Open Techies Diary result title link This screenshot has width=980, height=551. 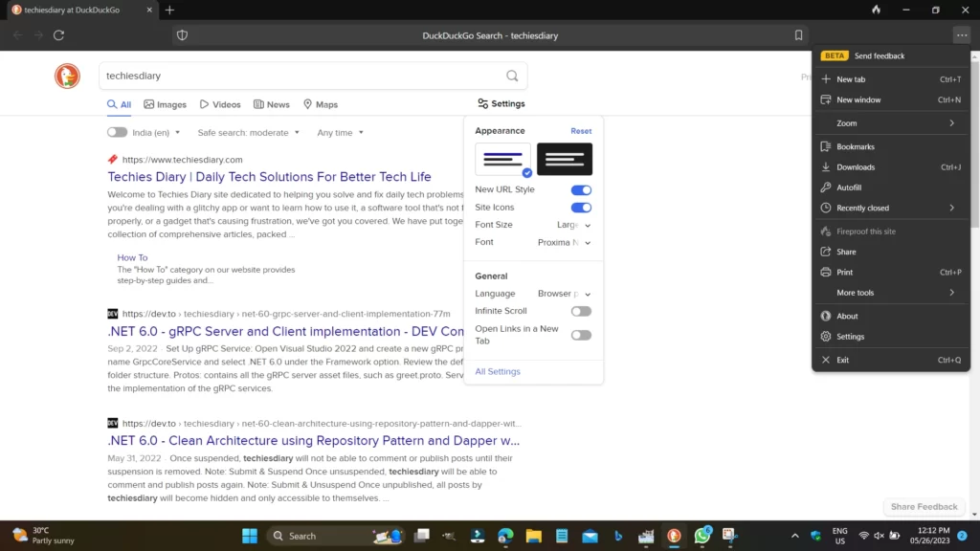click(x=269, y=177)
